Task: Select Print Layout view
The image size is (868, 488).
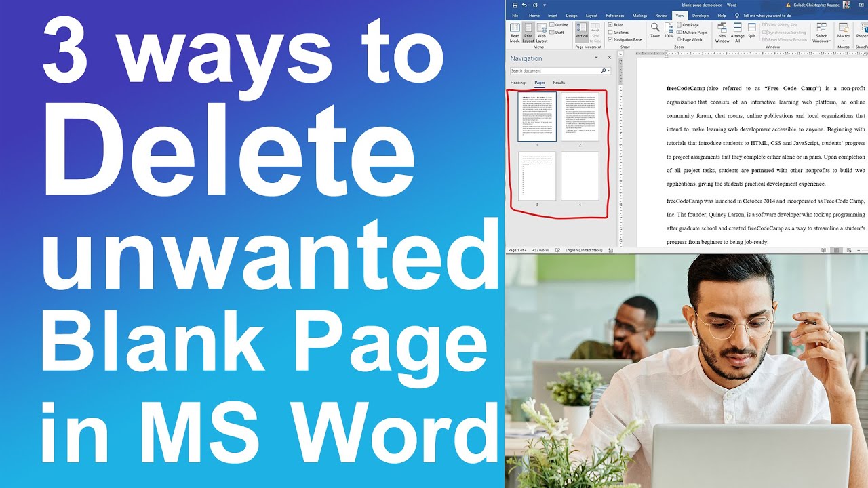Action: [528, 33]
